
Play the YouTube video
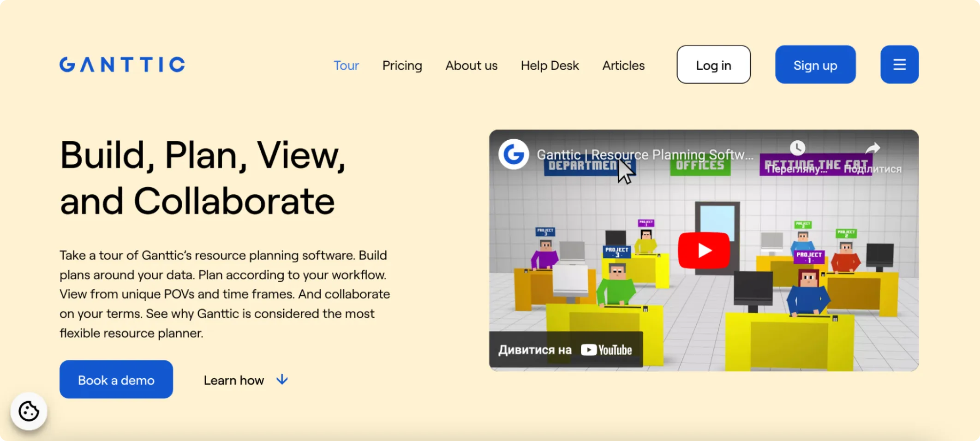(x=704, y=250)
